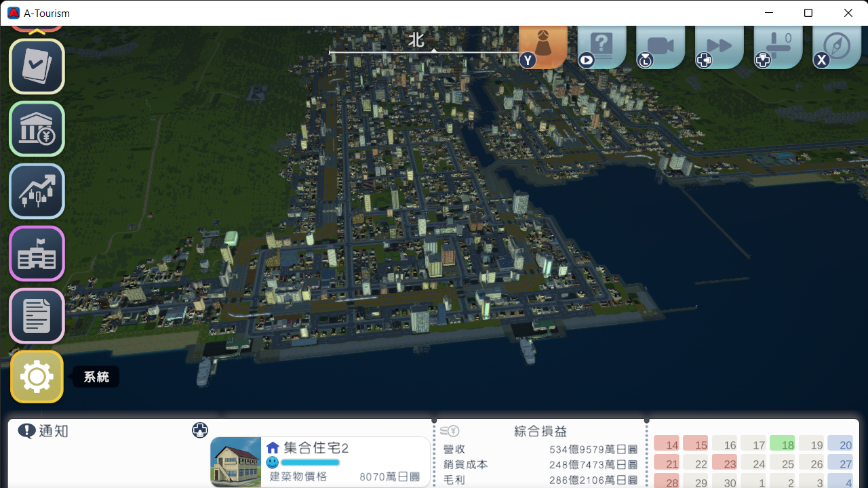This screenshot has height=488, width=868.
Task: Click the elevation level control icon
Action: (778, 46)
